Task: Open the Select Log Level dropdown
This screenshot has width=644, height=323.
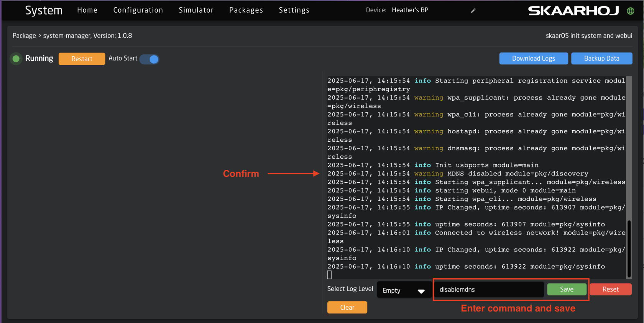Action: 404,290
